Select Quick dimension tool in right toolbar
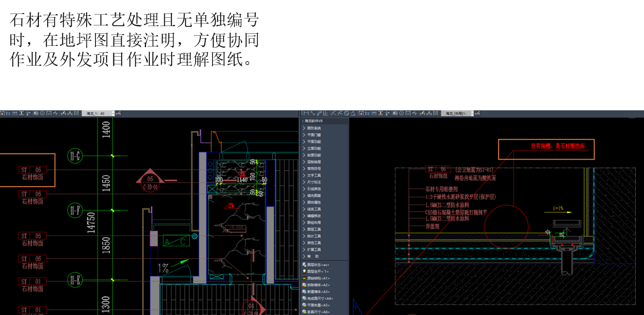 point(361,114)
